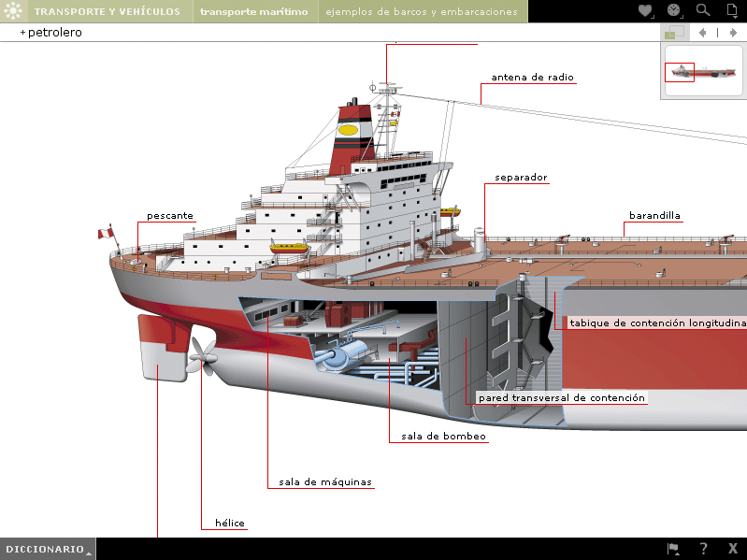Click the magnifying glass search icon

pos(703,10)
